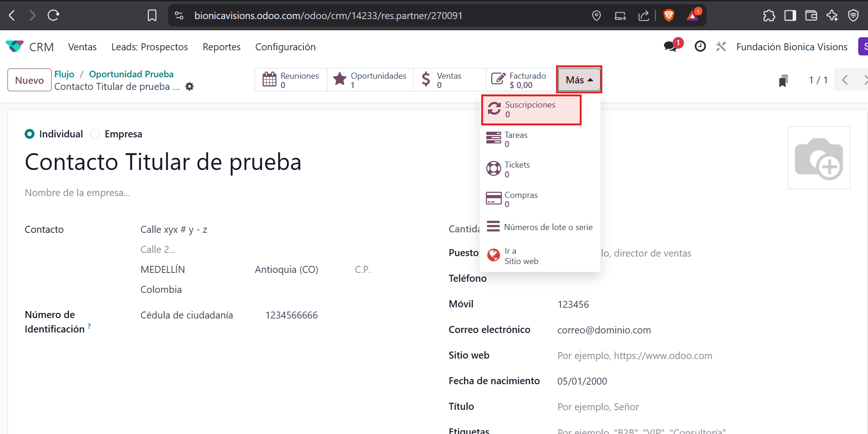
Task: Open the Reuniones calendar smart button
Action: pyautogui.click(x=291, y=80)
